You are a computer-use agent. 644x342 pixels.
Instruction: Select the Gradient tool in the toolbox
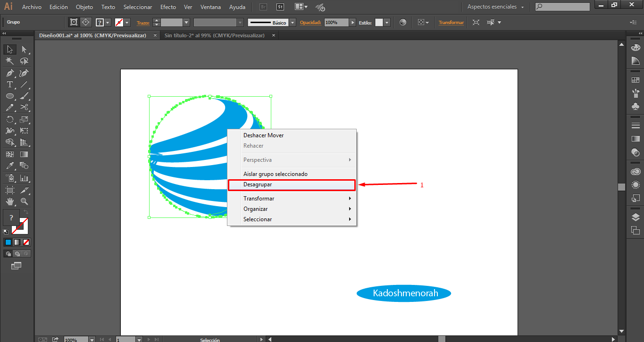coord(24,154)
